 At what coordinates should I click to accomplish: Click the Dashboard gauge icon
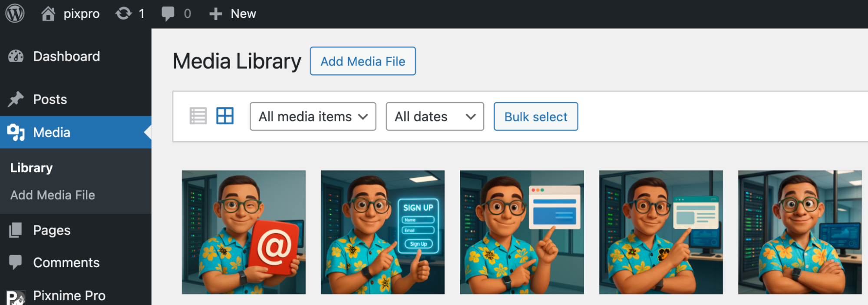[16, 56]
